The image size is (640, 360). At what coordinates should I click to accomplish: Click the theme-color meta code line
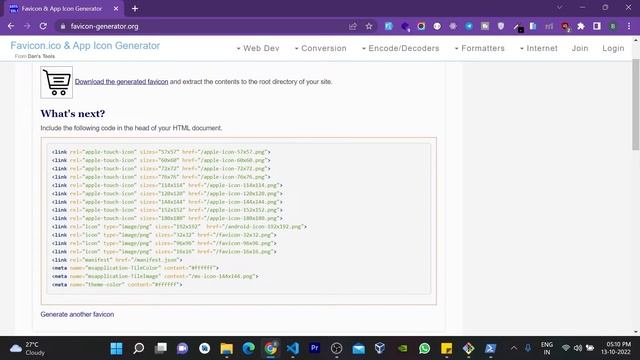(117, 284)
